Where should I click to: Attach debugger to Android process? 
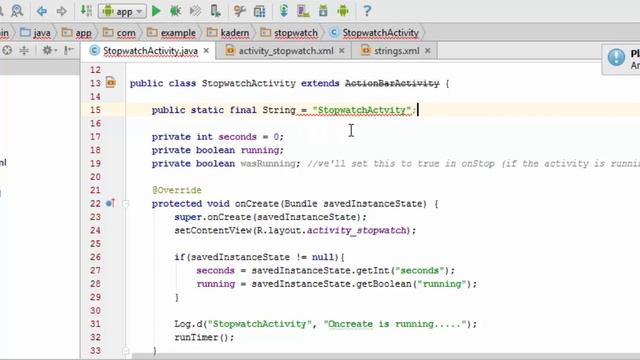coord(215,11)
